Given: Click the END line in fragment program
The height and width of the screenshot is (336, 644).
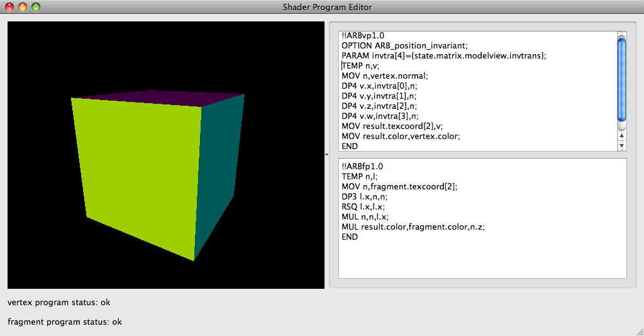Looking at the screenshot, I should 350,237.
